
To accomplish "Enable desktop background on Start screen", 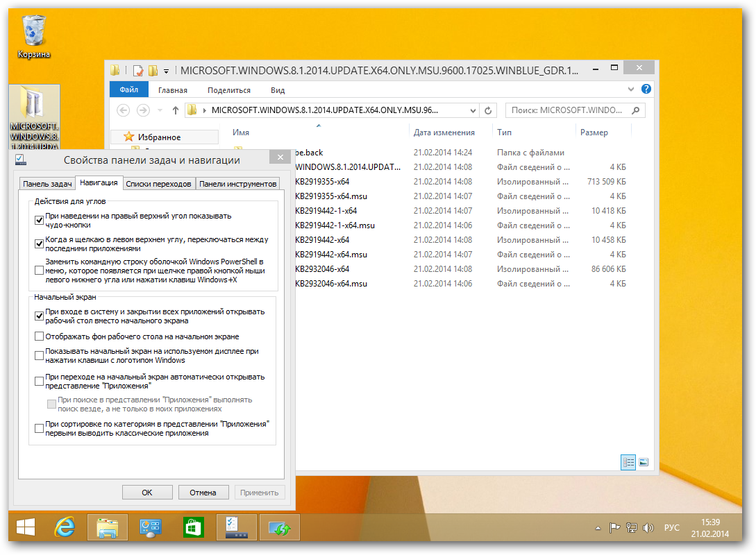I will point(39,336).
